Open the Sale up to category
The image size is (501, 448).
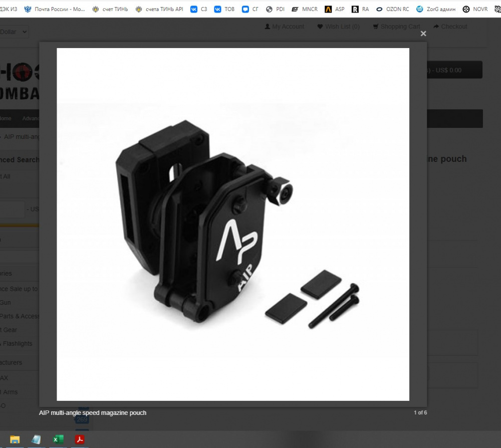19,289
